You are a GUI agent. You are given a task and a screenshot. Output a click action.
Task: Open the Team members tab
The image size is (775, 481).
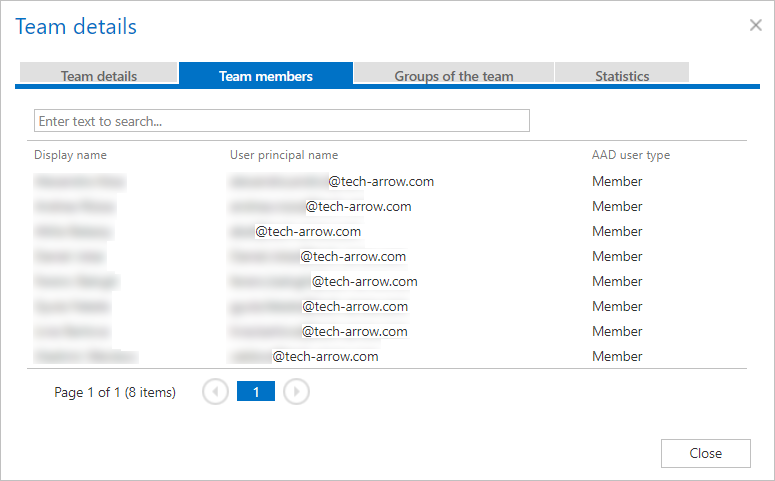pyautogui.click(x=266, y=76)
